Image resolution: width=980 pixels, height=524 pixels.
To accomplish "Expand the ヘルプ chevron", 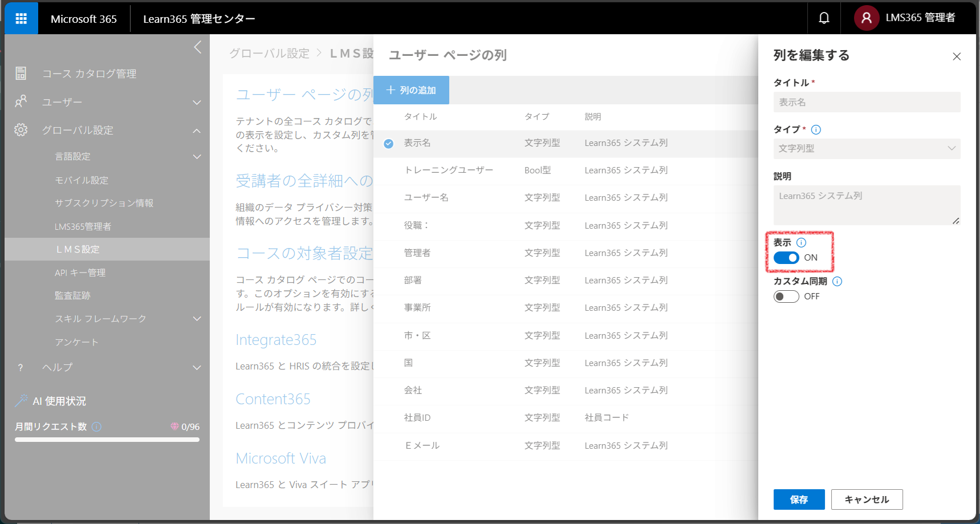I will [197, 368].
